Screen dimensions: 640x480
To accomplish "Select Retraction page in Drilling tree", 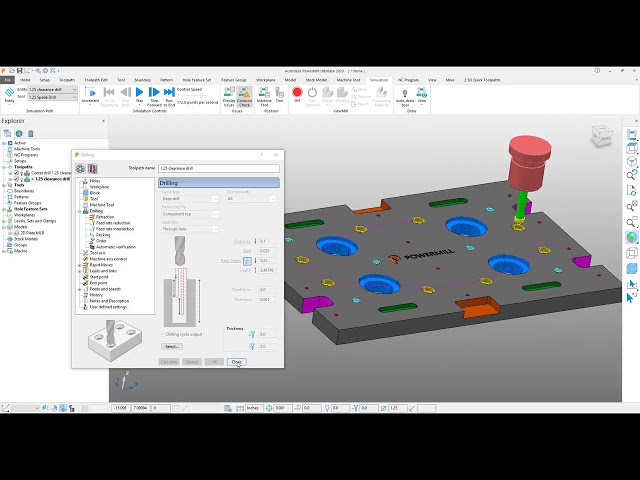I will [x=105, y=217].
